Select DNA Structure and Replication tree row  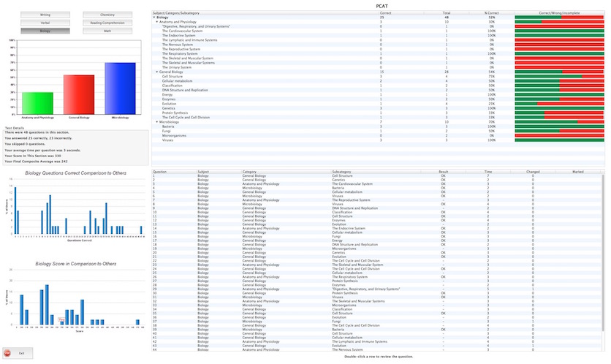(378, 90)
